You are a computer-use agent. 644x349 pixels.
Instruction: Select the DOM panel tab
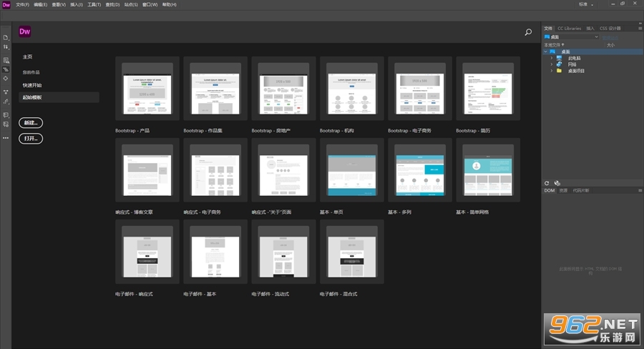pos(550,190)
